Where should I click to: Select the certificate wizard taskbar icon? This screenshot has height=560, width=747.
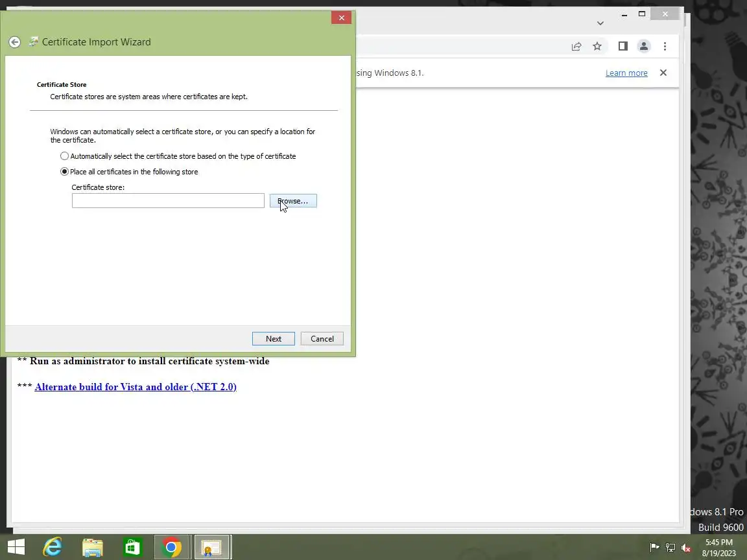(x=213, y=547)
